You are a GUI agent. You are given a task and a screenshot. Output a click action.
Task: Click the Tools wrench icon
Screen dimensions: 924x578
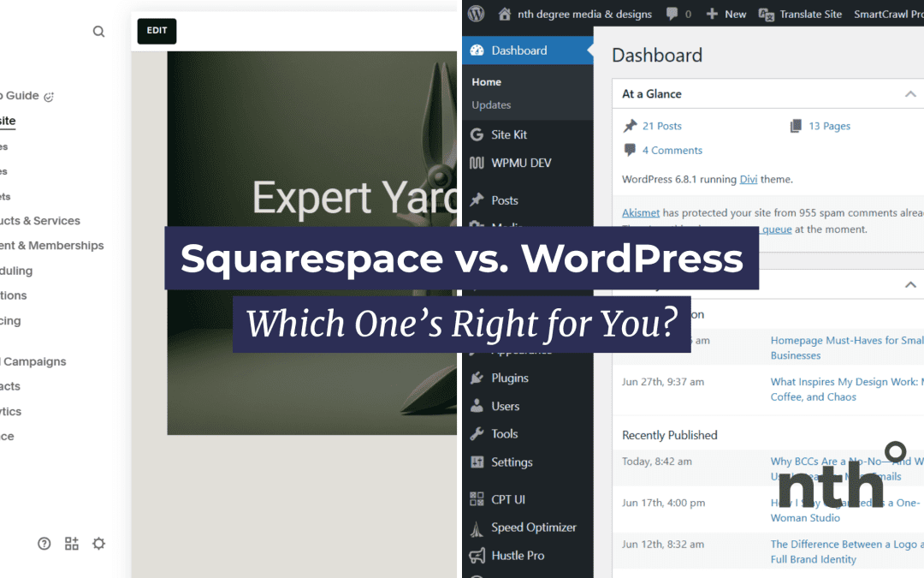click(x=477, y=434)
